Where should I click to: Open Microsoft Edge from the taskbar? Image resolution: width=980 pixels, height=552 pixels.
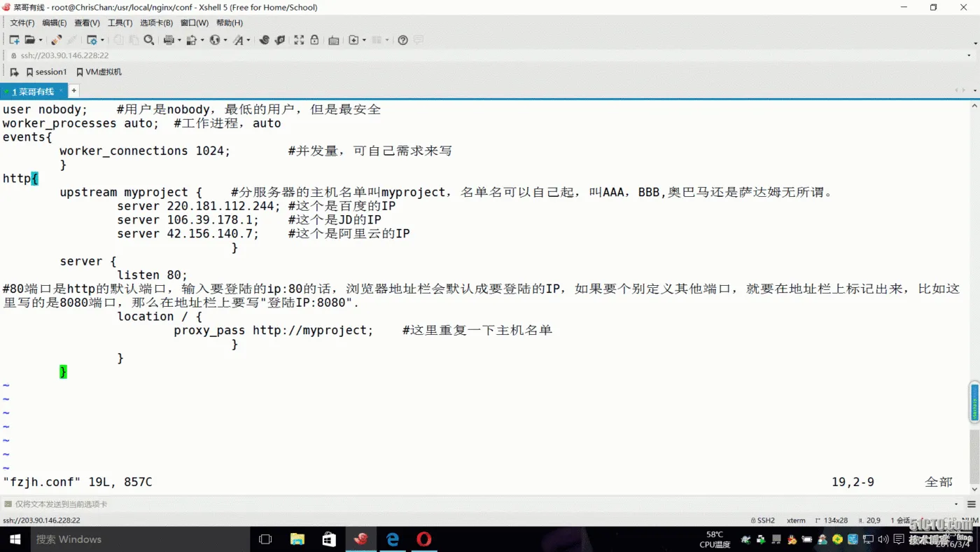(393, 539)
